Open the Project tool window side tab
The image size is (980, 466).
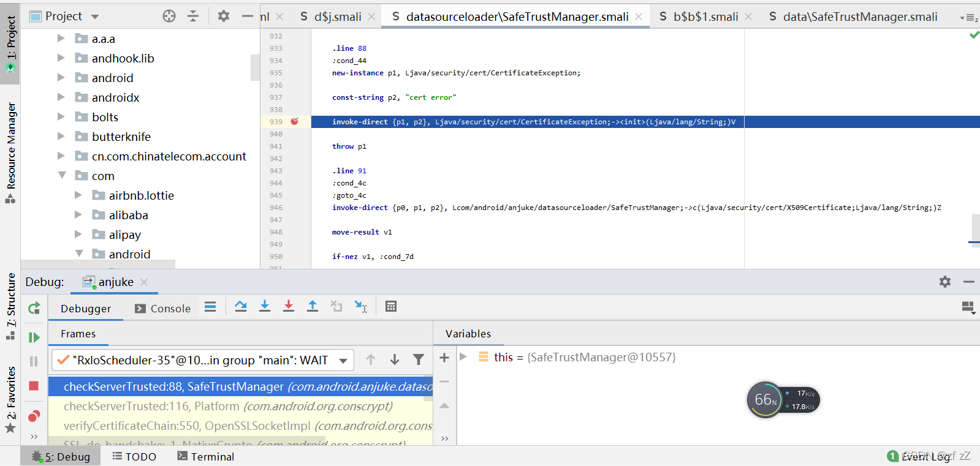coord(10,43)
